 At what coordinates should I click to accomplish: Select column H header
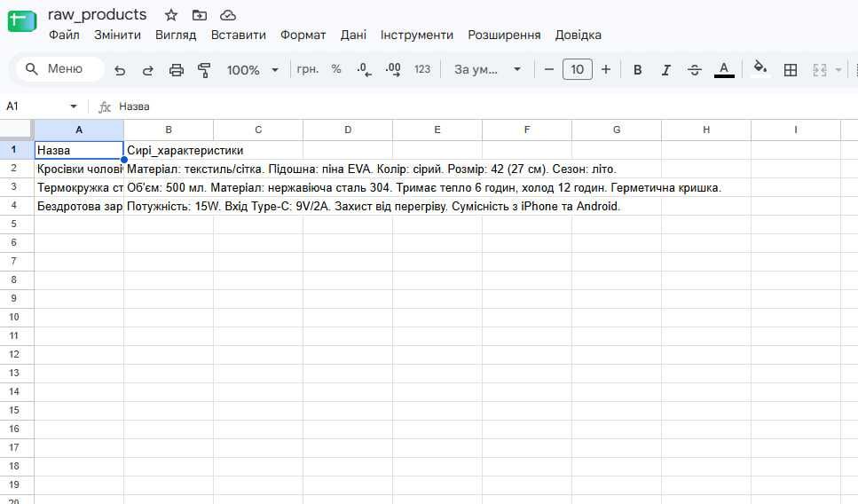(706, 130)
